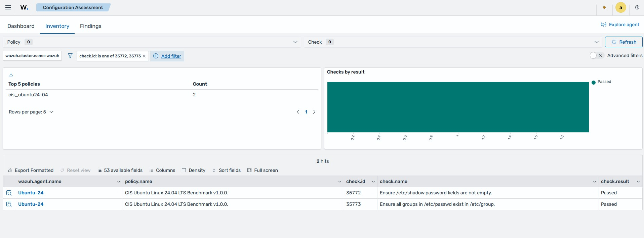The width and height of the screenshot is (644, 238).
Task: Inspect details for check 35772 row
Action: pos(9,193)
